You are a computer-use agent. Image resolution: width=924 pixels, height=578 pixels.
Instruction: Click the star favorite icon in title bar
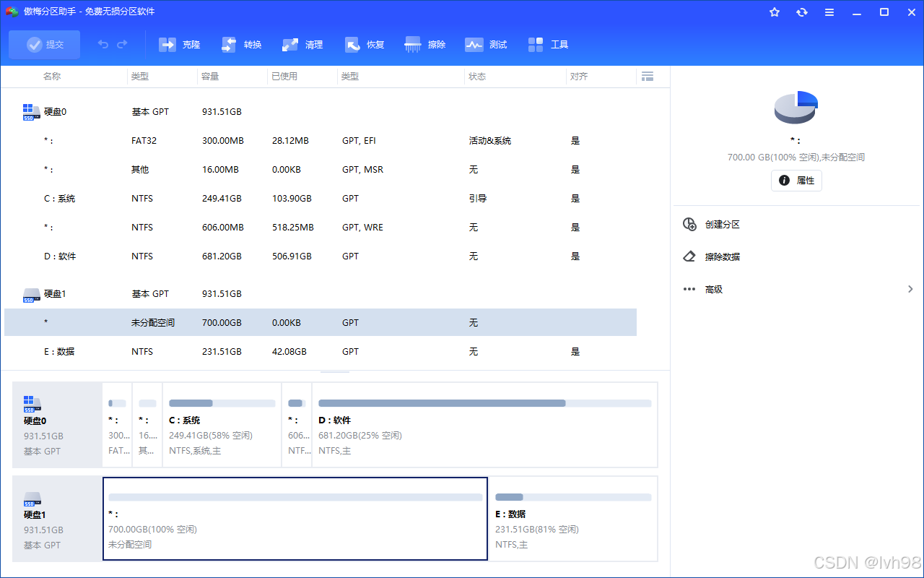[x=775, y=12]
